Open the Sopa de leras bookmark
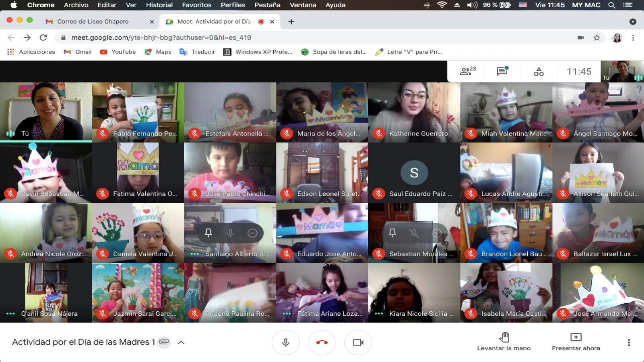The height and width of the screenshot is (362, 644). 334,52
